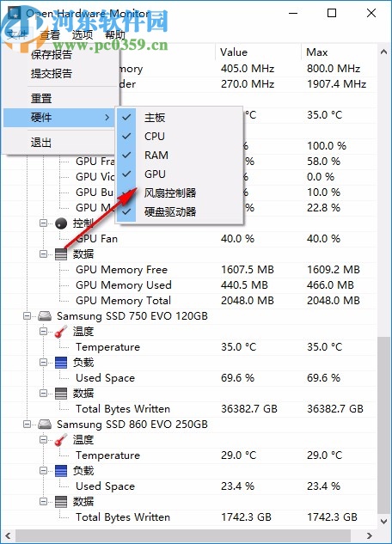Screen dimensions: 392x544
Task: Click the vertical scrollbar down arrow
Action: point(383,521)
